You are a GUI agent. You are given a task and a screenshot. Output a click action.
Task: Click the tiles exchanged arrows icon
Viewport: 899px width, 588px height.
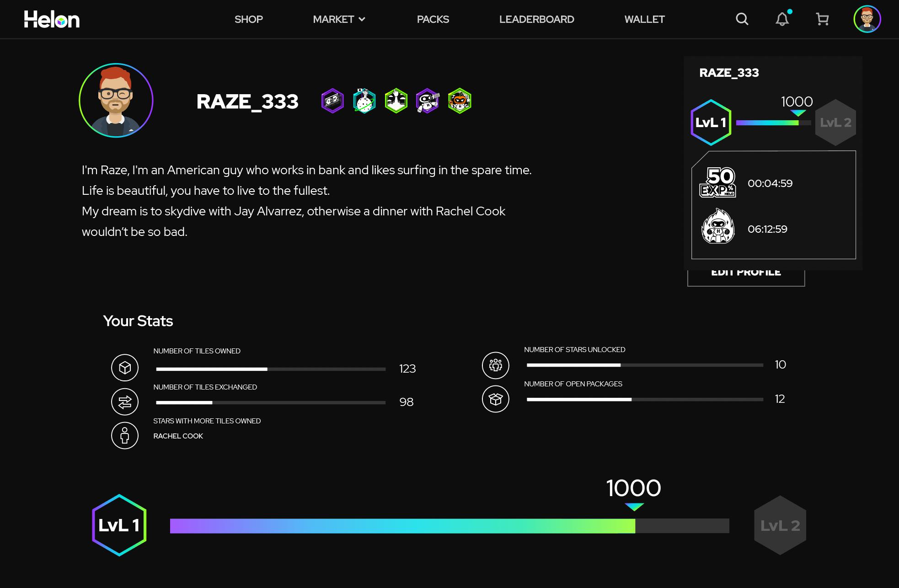click(x=125, y=402)
